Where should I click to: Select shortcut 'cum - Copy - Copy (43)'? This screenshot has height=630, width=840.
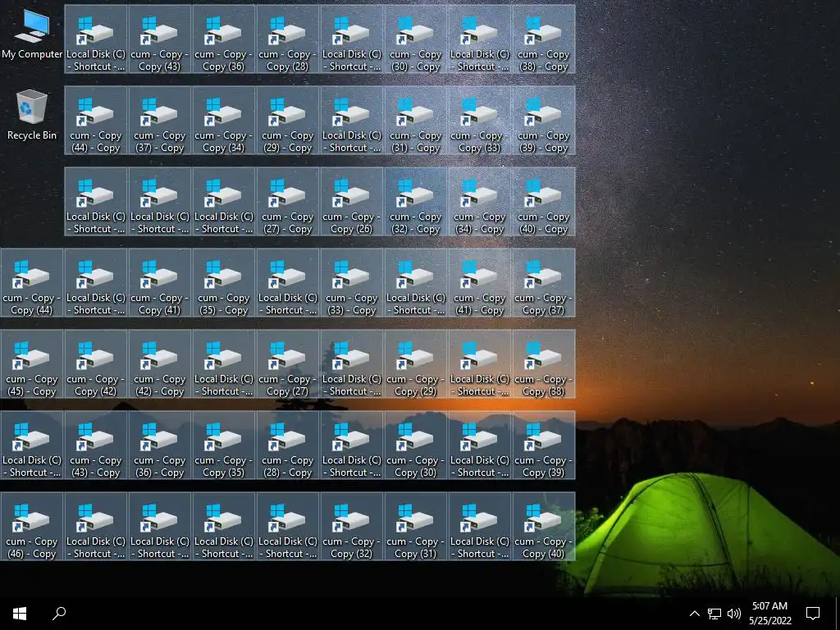pyautogui.click(x=160, y=39)
